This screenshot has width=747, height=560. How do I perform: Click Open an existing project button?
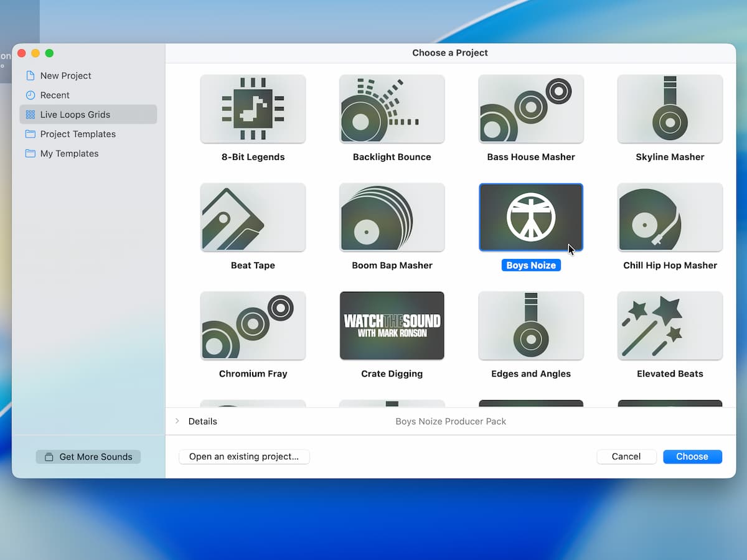(244, 457)
